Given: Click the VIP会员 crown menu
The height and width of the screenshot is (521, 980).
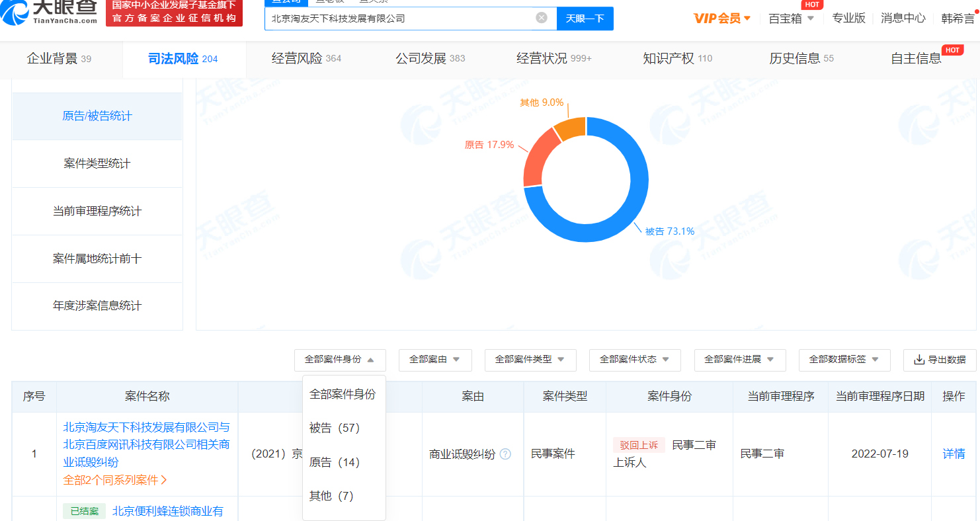Looking at the screenshot, I should (722, 19).
